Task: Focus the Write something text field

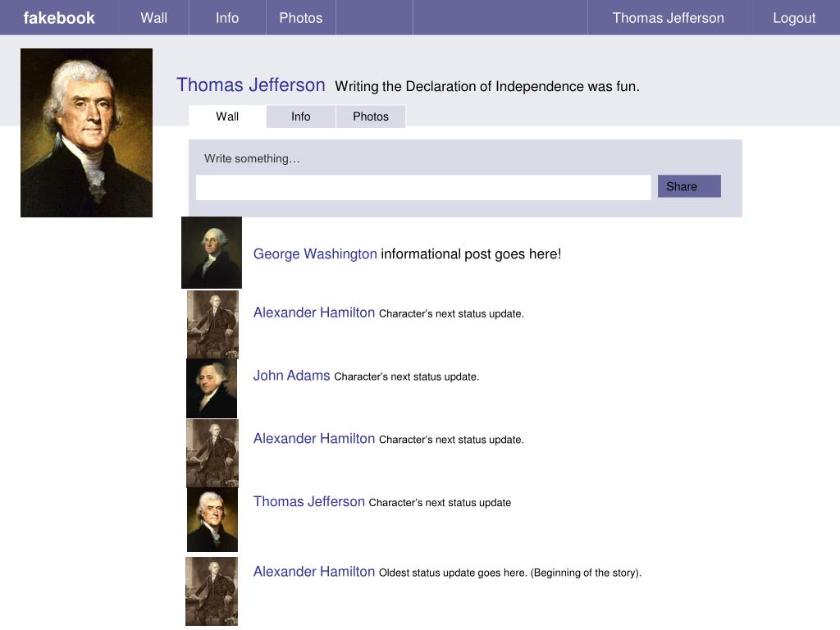Action: click(x=423, y=187)
